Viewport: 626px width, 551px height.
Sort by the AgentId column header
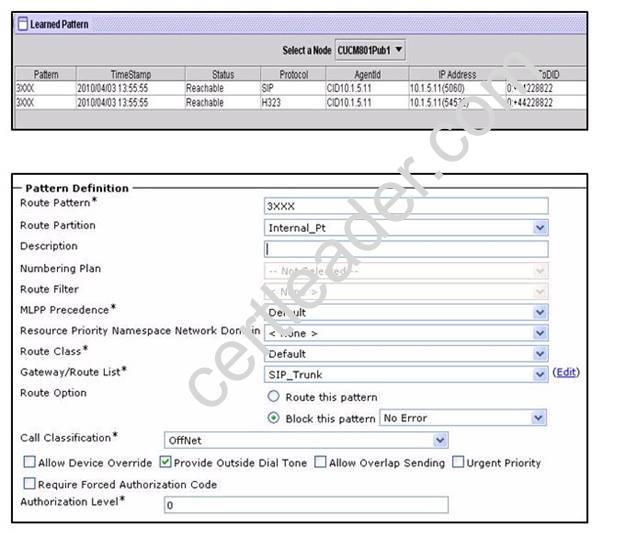tap(367, 74)
